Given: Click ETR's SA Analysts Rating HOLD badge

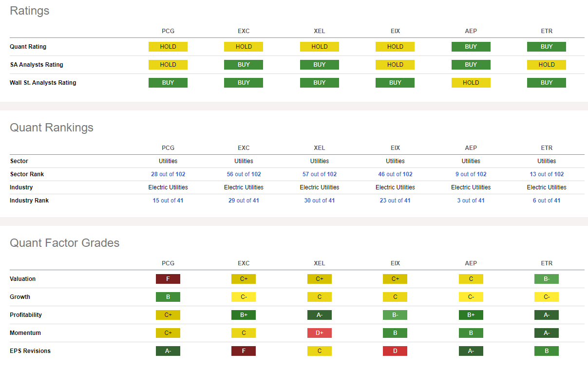Looking at the screenshot, I should click(x=547, y=65).
